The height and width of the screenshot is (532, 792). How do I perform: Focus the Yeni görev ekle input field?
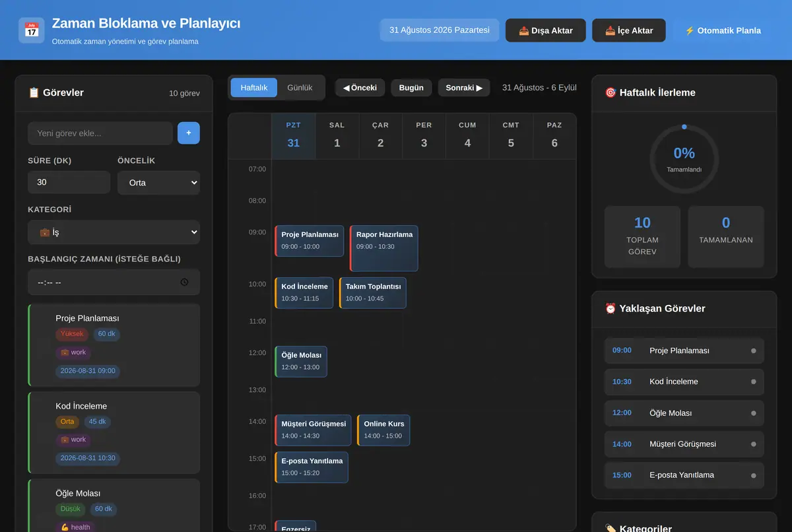click(x=100, y=133)
